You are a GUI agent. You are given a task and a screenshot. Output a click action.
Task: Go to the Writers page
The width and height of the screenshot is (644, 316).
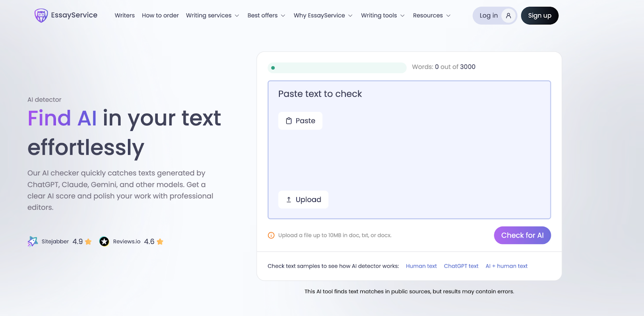click(x=125, y=16)
